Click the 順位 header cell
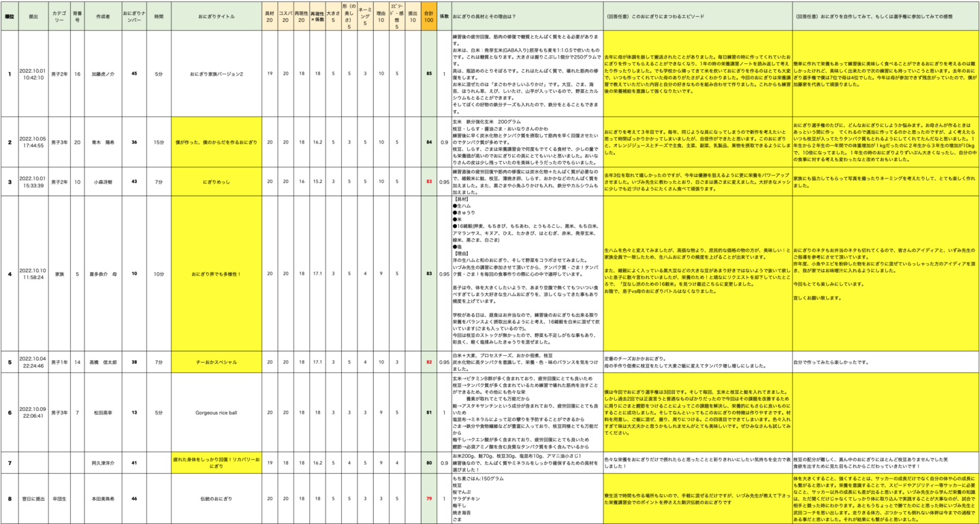Screen dimensions: 980x524 point(10,16)
